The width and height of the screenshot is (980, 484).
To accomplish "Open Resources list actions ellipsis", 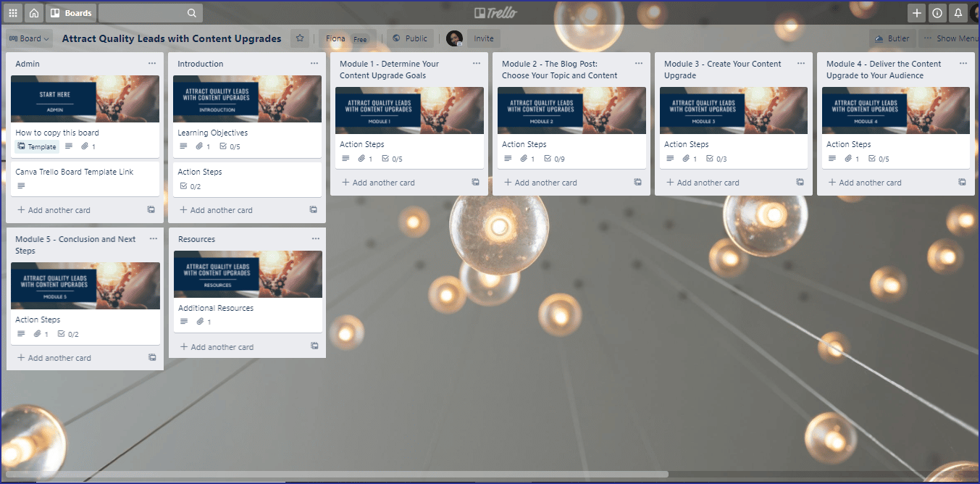I will pyautogui.click(x=315, y=239).
